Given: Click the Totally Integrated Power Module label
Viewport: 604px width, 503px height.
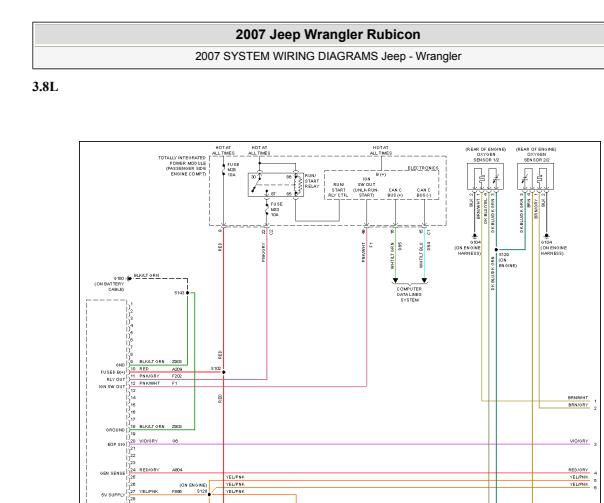Looking at the screenshot, I should click(x=182, y=166).
